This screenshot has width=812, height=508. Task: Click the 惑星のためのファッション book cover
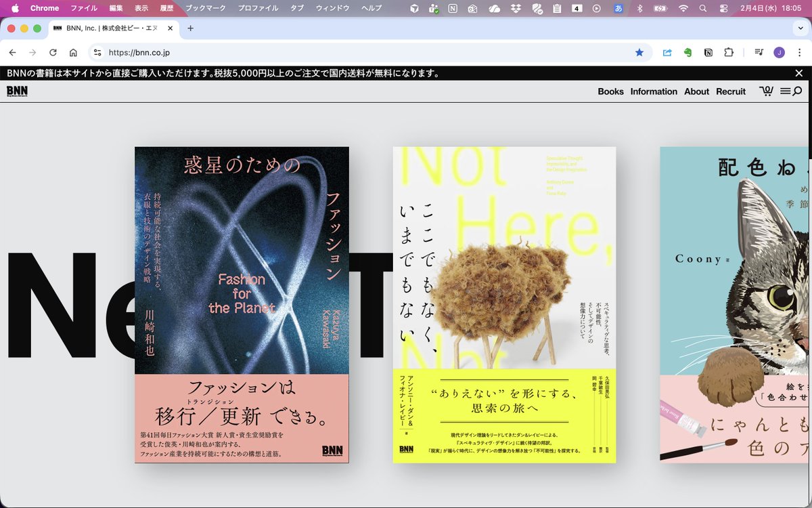click(x=242, y=305)
